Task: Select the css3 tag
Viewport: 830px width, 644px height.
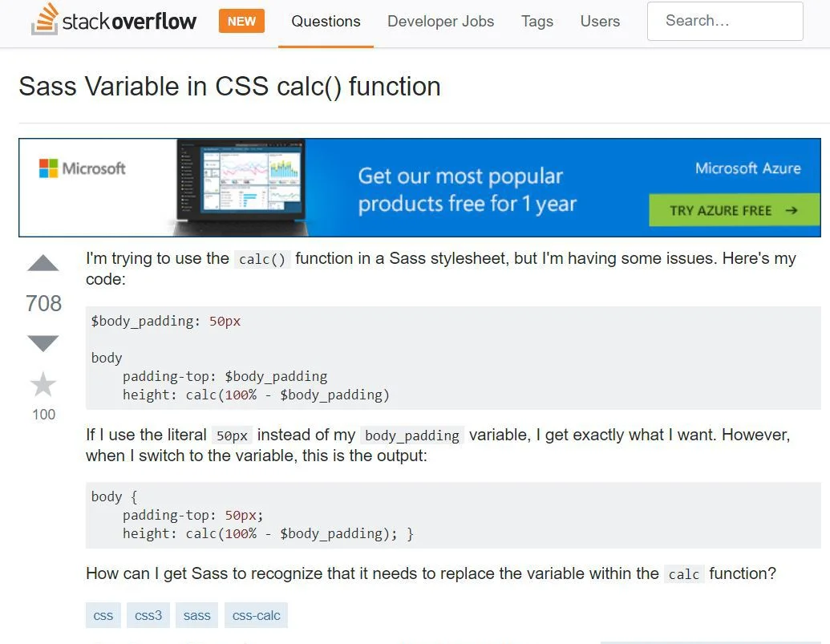Action: [x=148, y=615]
